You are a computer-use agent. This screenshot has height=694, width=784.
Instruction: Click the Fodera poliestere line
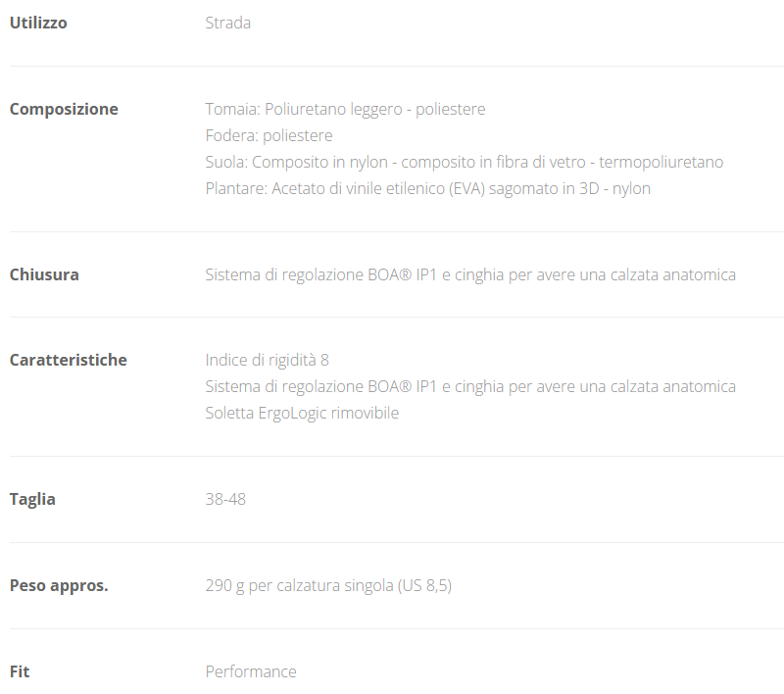pos(269,135)
